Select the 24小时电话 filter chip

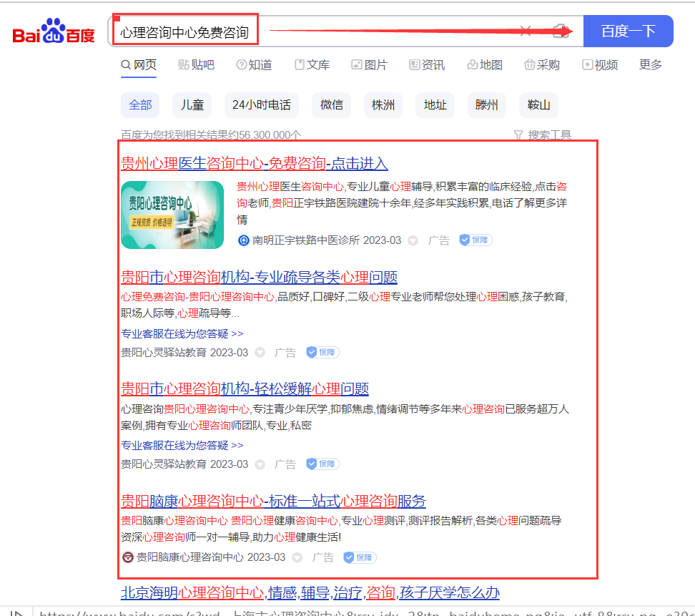point(261,105)
